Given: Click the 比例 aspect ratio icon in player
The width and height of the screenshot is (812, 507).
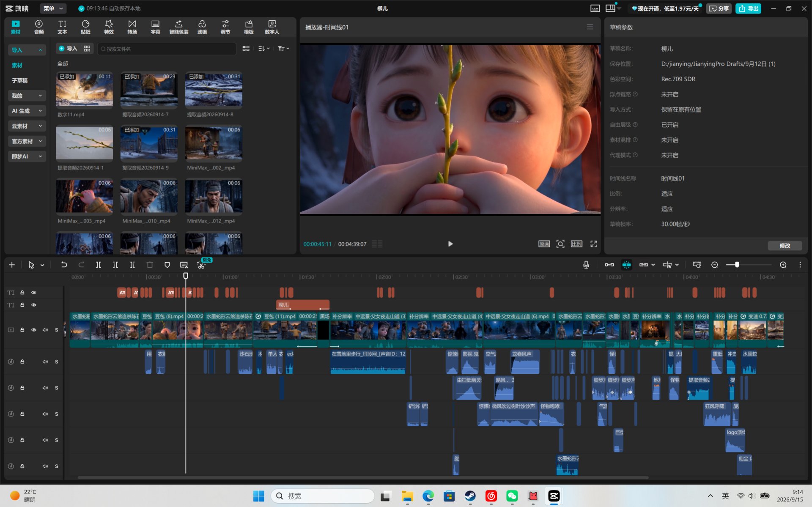Looking at the screenshot, I should 576,244.
